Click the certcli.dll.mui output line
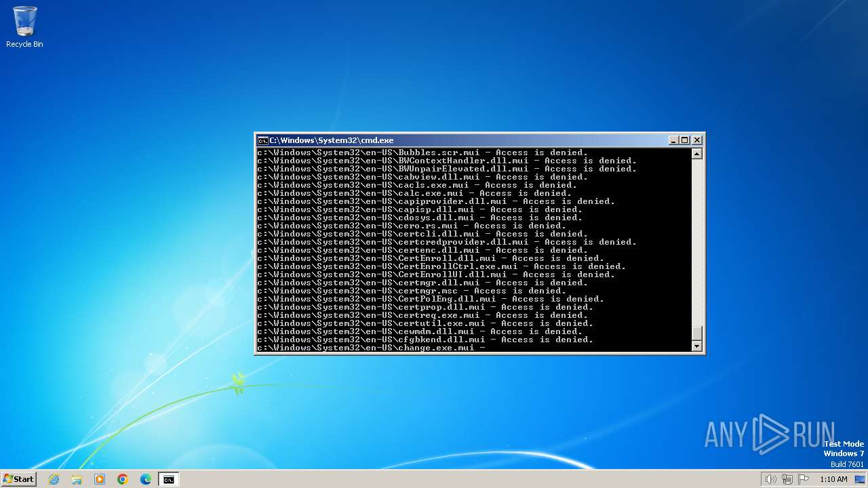 pyautogui.click(x=422, y=234)
